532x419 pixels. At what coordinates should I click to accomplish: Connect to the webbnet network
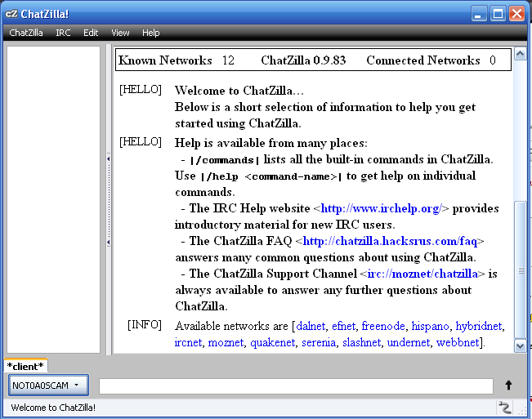click(x=458, y=342)
